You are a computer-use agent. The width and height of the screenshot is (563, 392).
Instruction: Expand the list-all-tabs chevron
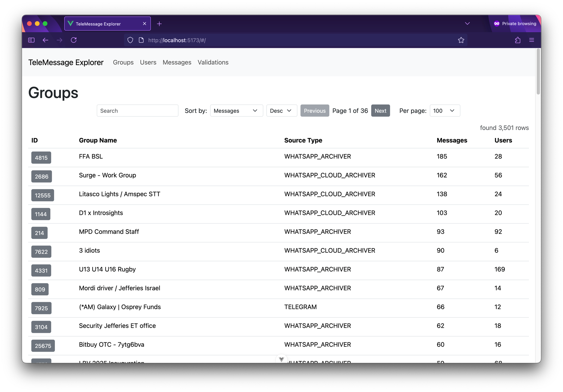click(467, 24)
